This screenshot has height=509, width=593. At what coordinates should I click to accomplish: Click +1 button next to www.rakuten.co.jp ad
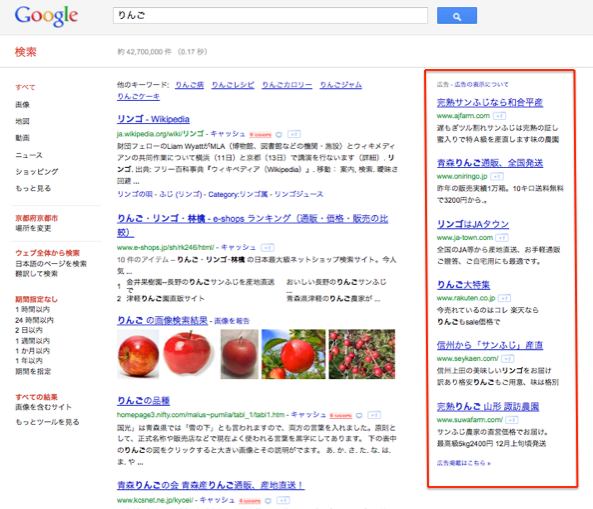[505, 298]
